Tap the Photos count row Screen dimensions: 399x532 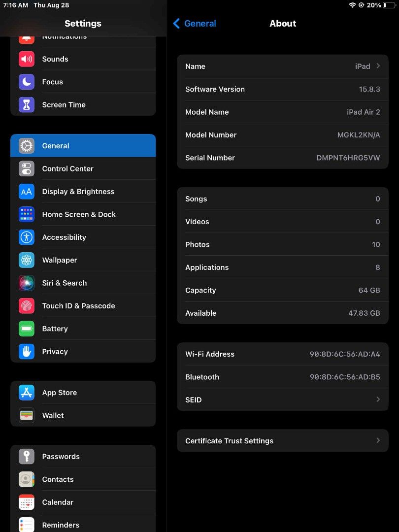[283, 245]
